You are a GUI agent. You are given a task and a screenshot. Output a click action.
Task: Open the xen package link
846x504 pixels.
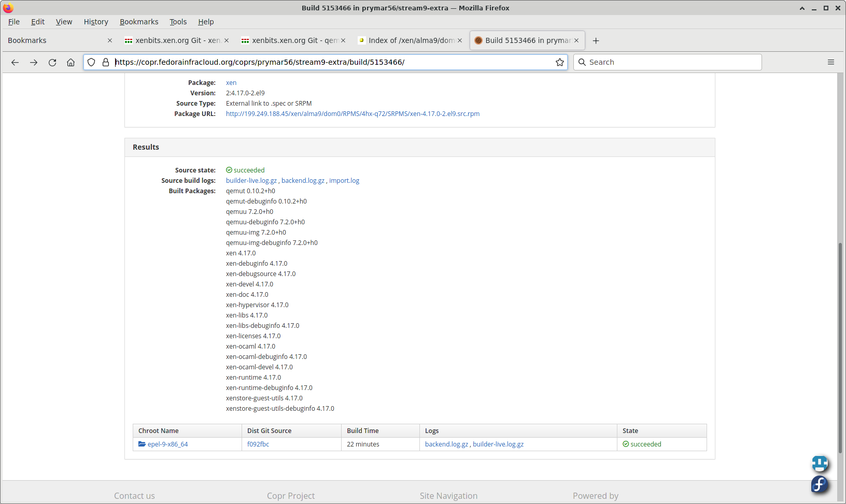click(231, 83)
